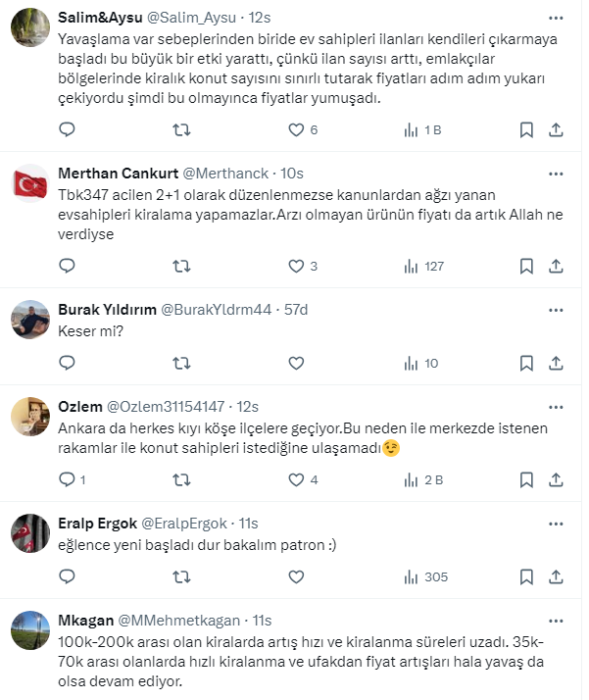This screenshot has width=589, height=700.
Task: Retweet Eralp Ergok's post
Action: tap(181, 576)
